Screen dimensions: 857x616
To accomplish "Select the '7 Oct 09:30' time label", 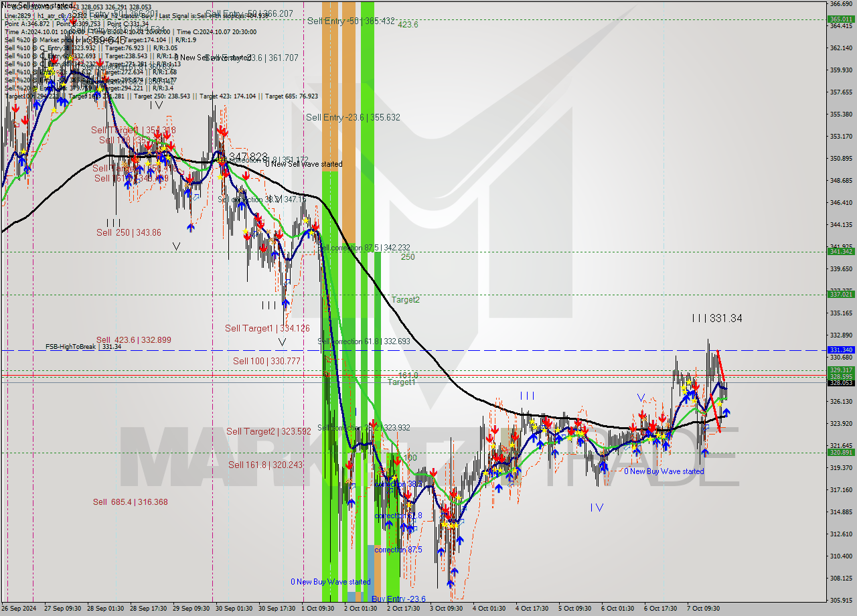I will [x=704, y=609].
